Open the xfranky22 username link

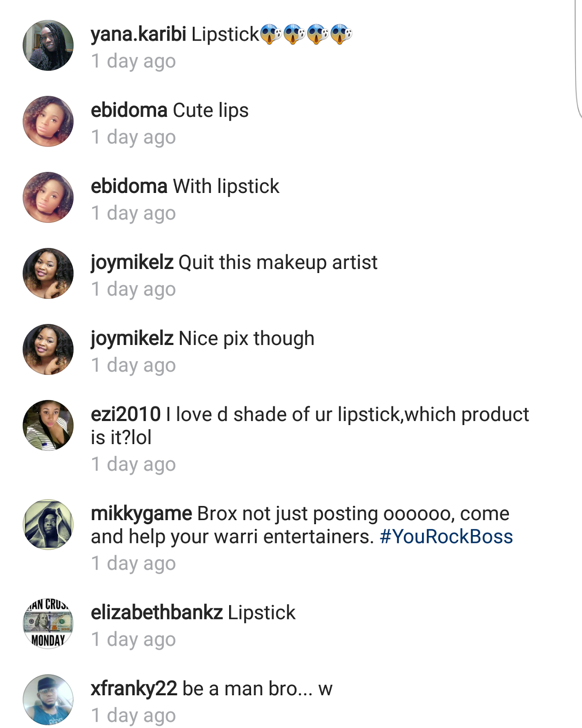tap(134, 689)
